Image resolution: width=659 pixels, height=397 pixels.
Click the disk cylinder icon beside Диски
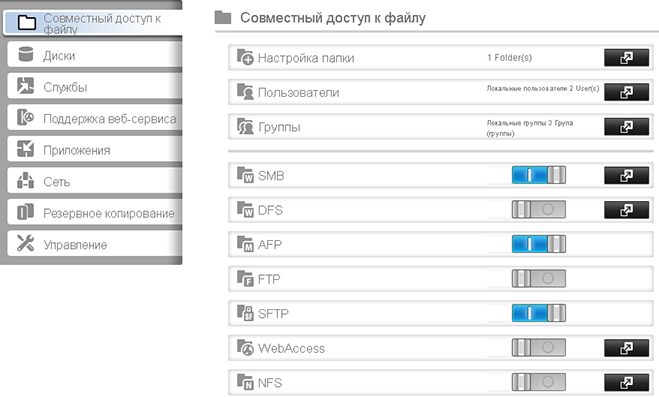click(26, 54)
